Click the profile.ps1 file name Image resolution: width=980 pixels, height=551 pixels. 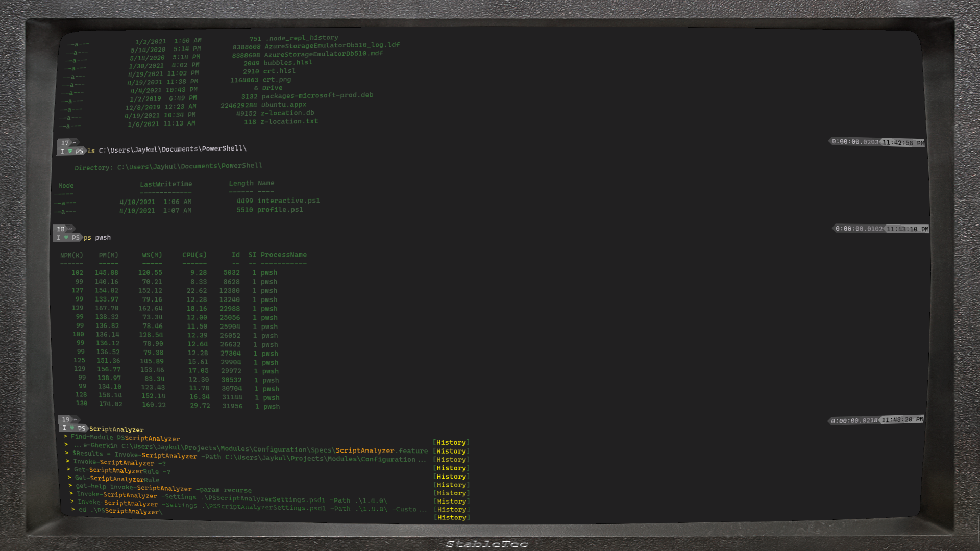pos(280,210)
